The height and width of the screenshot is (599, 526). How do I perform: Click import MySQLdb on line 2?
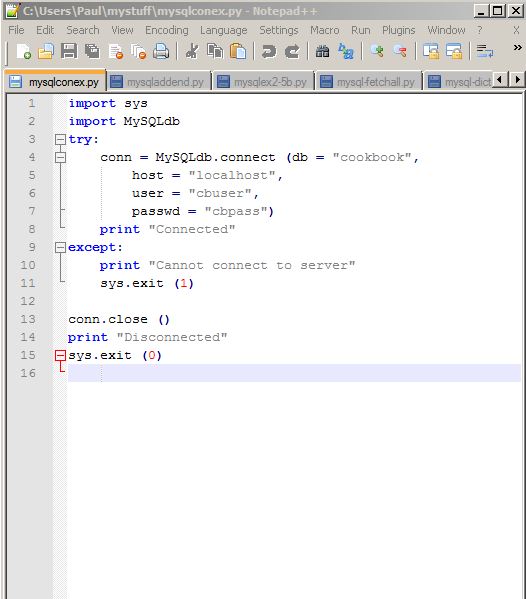click(x=124, y=121)
